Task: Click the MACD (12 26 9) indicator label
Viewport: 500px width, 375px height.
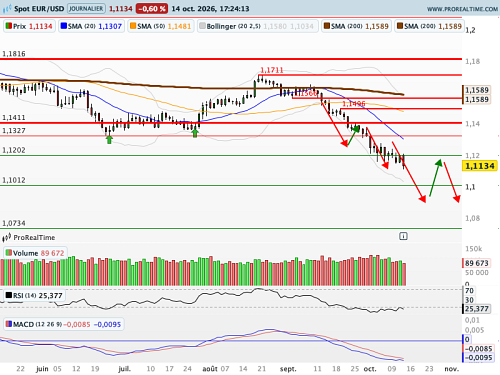Action: pyautogui.click(x=64, y=324)
